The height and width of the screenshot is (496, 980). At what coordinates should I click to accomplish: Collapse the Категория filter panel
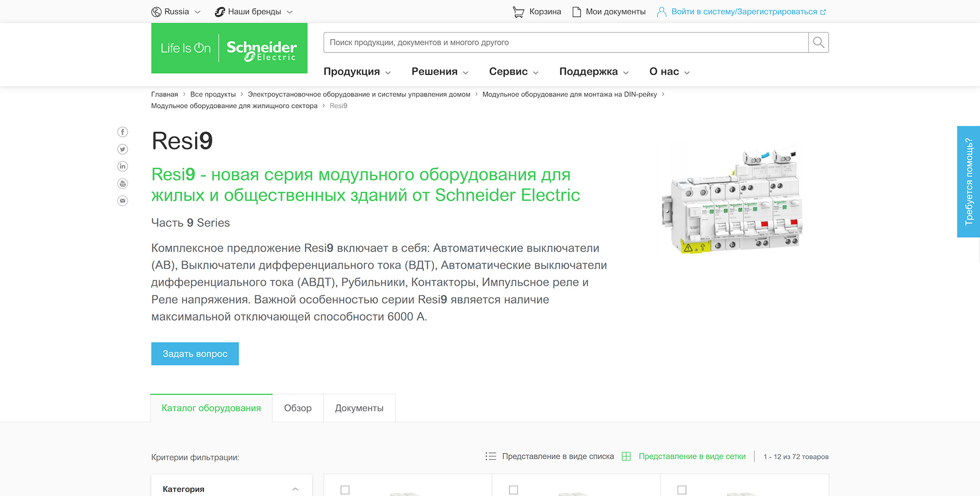coord(295,489)
